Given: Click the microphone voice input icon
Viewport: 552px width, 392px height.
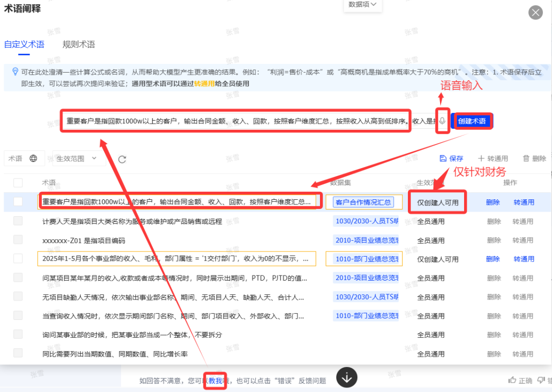Looking at the screenshot, I should pos(442,122).
